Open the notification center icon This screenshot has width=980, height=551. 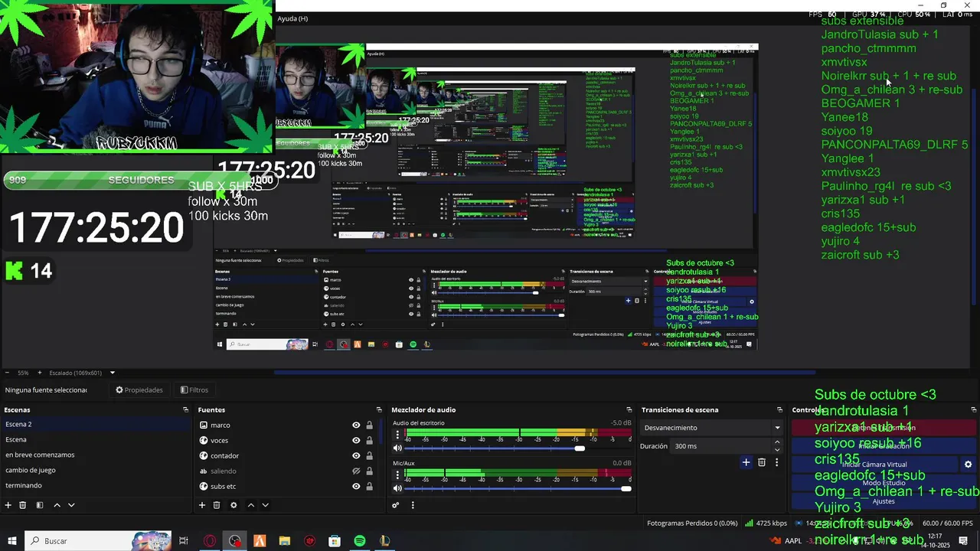click(x=963, y=541)
